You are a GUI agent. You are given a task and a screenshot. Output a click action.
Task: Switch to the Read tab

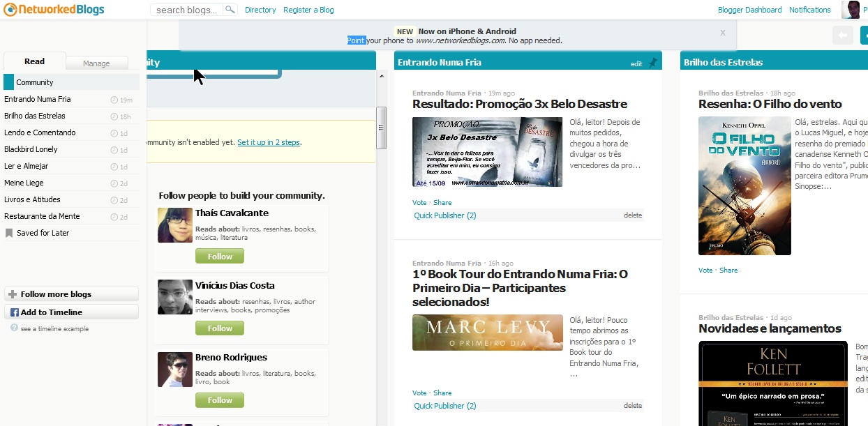(x=35, y=61)
